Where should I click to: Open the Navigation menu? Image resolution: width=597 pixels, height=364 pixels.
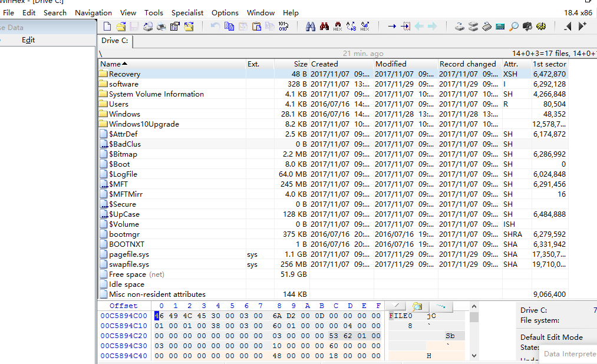click(x=93, y=12)
